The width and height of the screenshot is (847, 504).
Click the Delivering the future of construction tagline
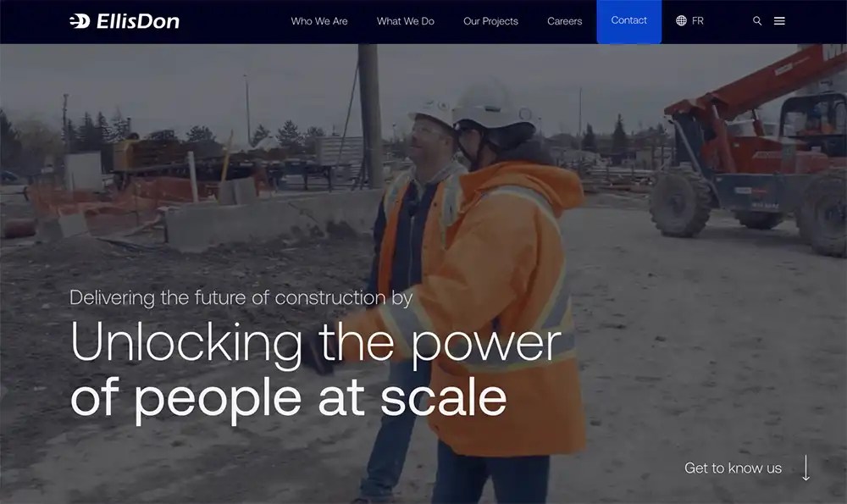click(x=241, y=298)
